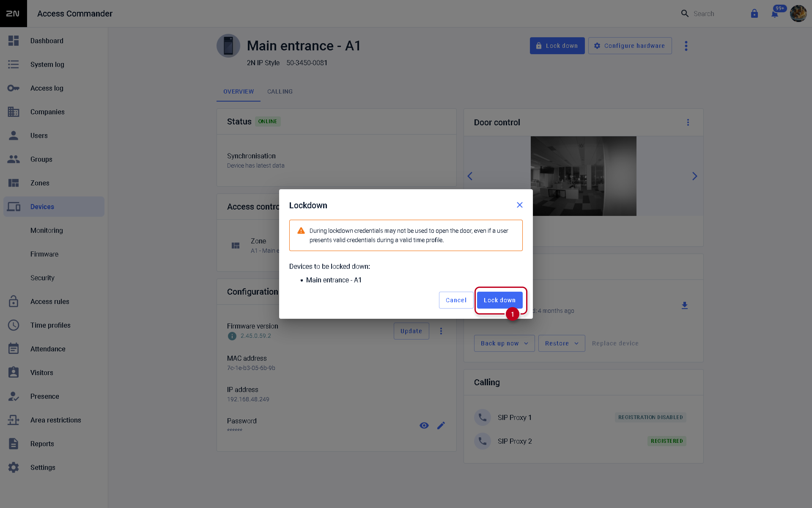Edit the password with pencil icon
812x508 pixels.
pyautogui.click(x=441, y=425)
